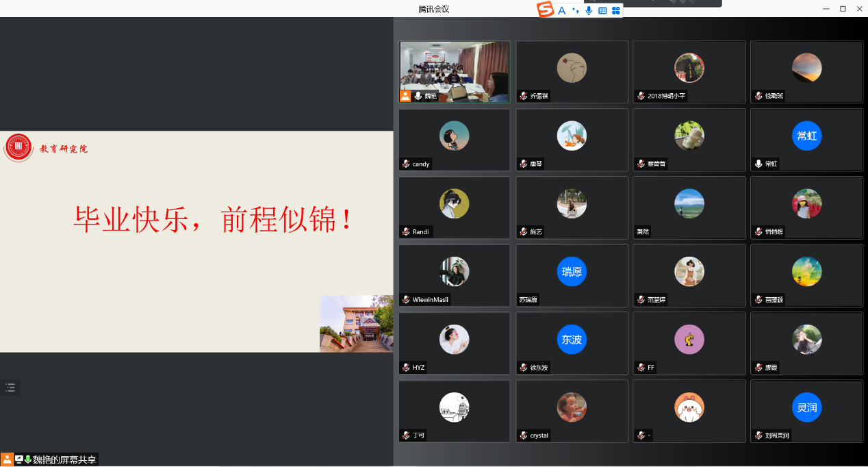The image size is (868, 467).
Task: Click the shared slide graduation text
Action: [214, 219]
